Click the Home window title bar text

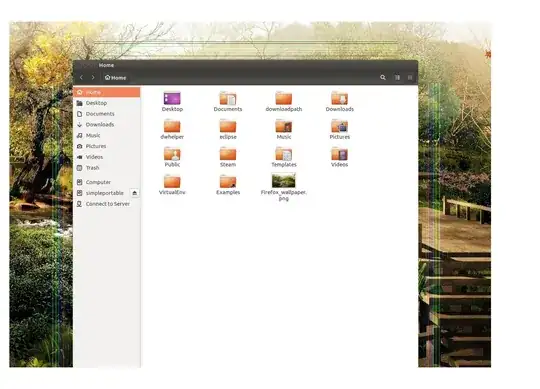[x=106, y=65]
